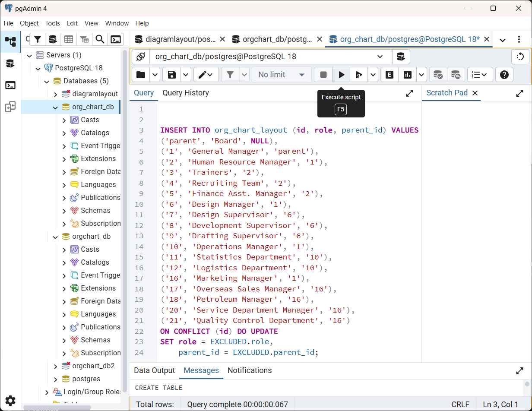532x411 pixels.
Task: Open the Object Explorer sidebar icon
Action: [10, 41]
